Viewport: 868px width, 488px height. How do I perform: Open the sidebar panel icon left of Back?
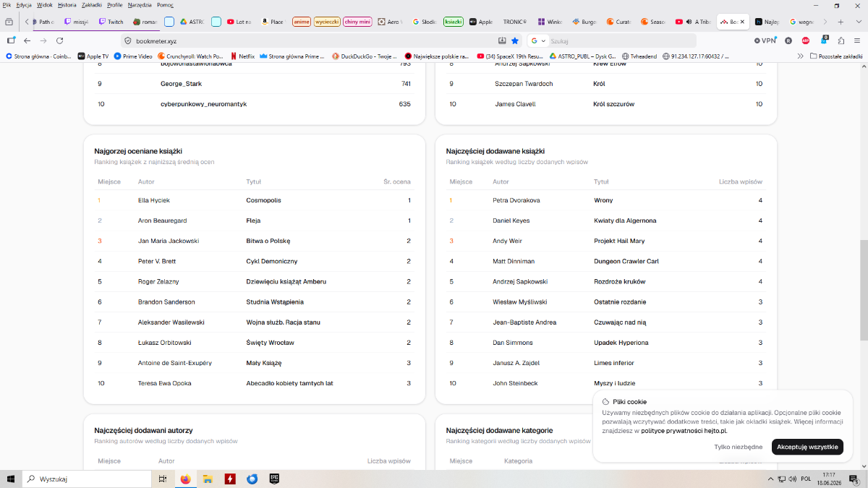click(11, 40)
